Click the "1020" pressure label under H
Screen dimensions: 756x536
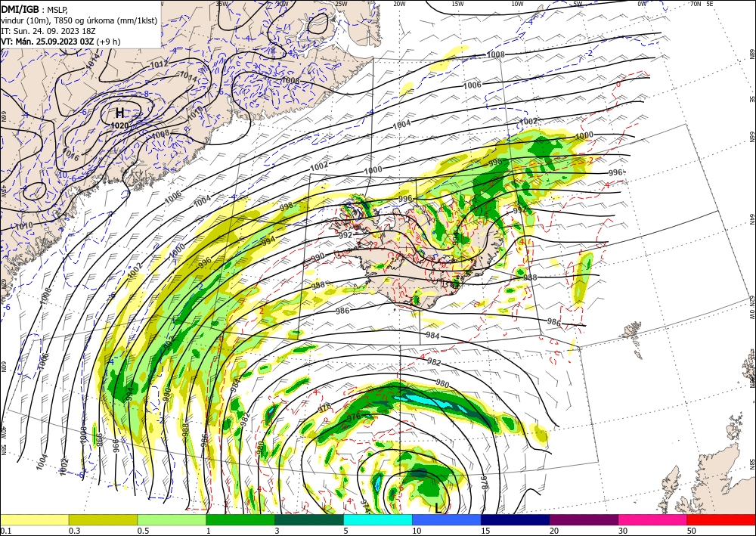pyautogui.click(x=119, y=125)
